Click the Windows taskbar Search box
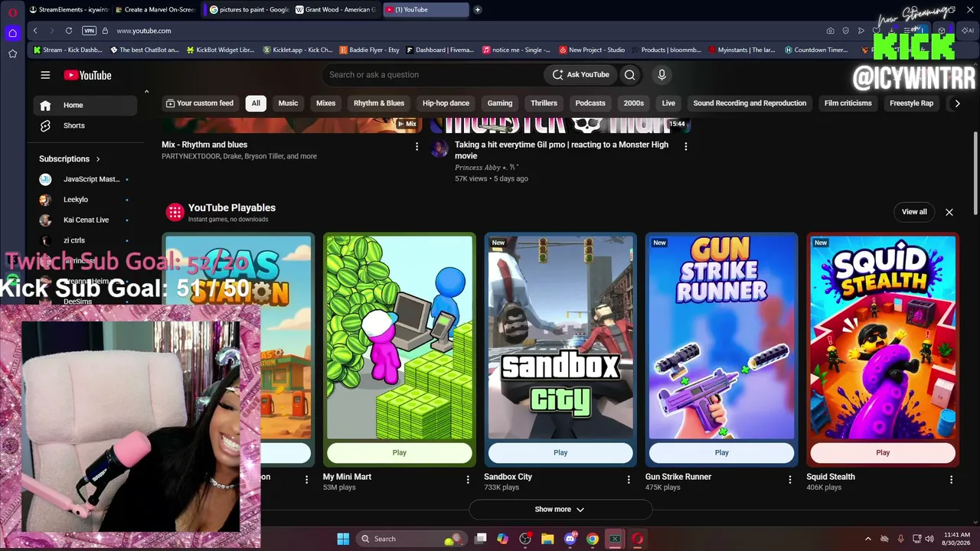The image size is (980, 551). pyautogui.click(x=412, y=539)
